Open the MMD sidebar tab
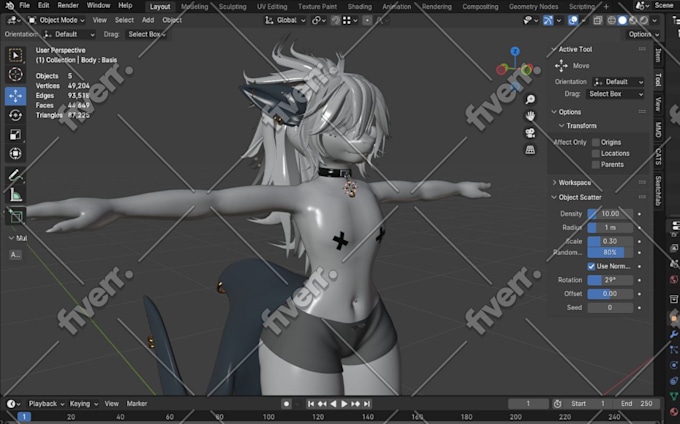The width and height of the screenshot is (680, 424). tap(658, 130)
